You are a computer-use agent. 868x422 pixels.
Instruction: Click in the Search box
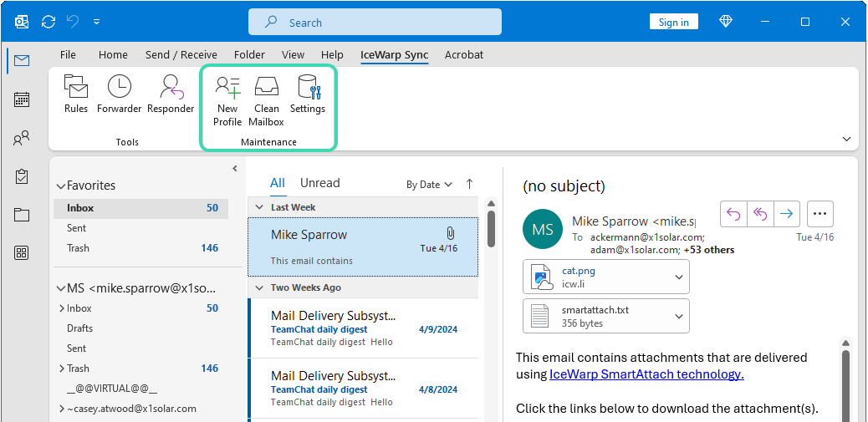click(375, 23)
